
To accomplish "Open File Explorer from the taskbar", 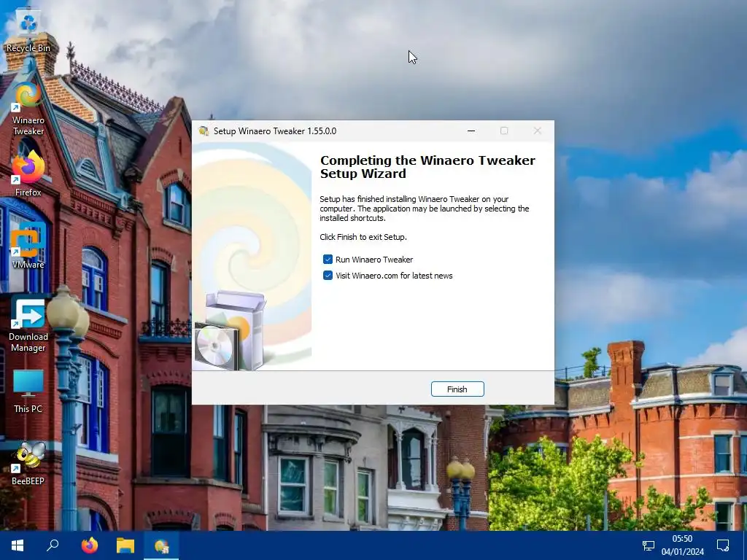I will click(x=125, y=545).
